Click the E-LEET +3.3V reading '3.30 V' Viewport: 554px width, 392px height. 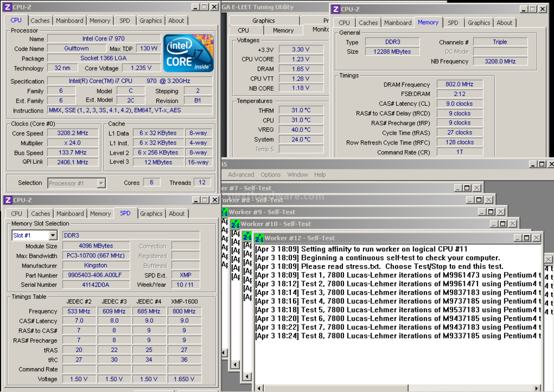(x=301, y=49)
